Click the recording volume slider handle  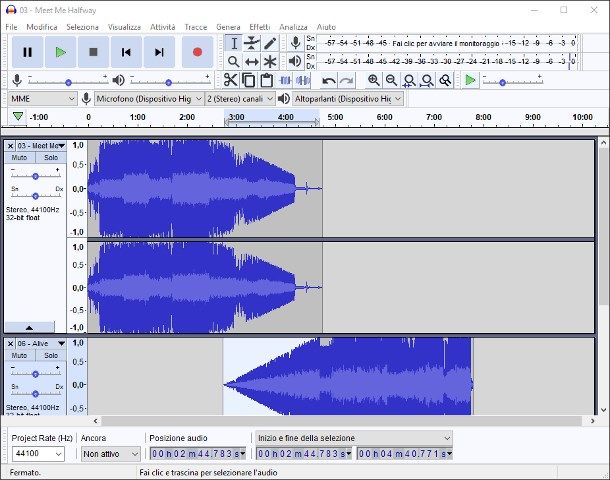pos(68,82)
